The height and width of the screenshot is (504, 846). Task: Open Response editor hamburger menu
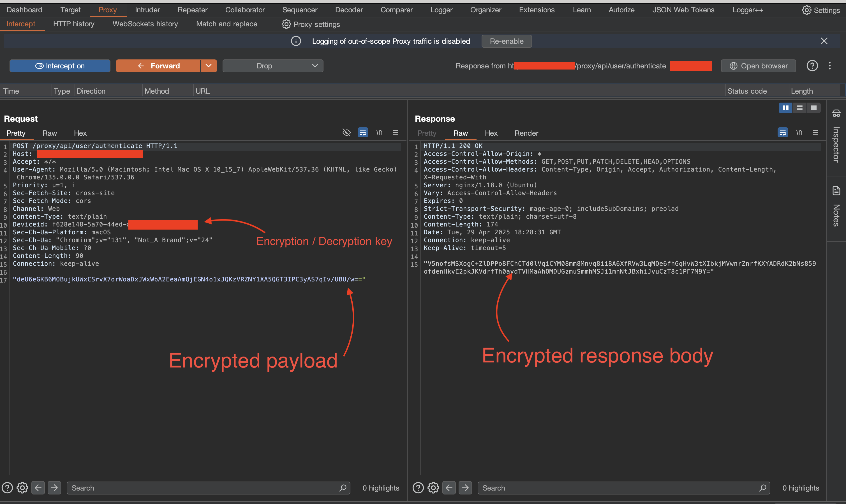point(815,133)
